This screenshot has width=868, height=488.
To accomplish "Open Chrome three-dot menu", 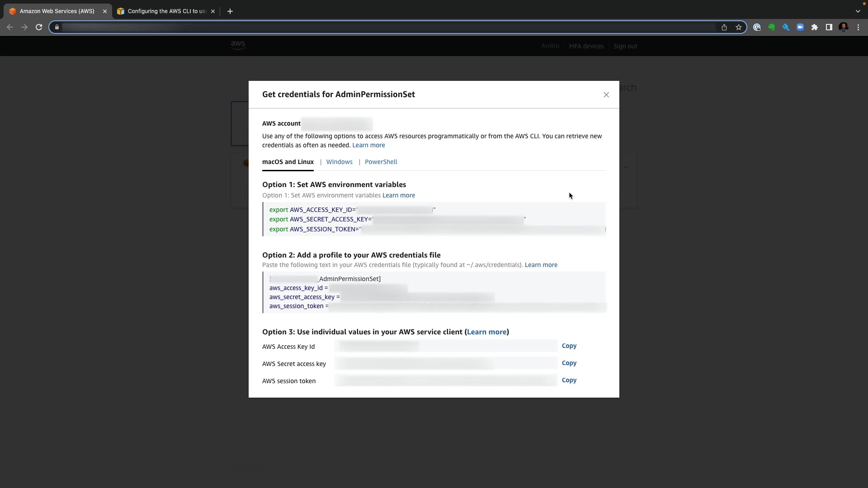I will click(858, 27).
